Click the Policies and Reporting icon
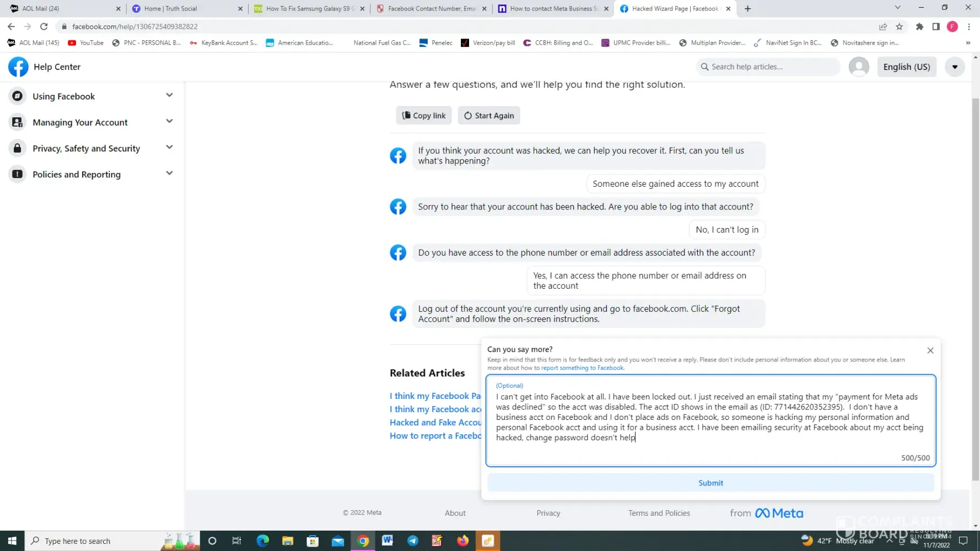 (18, 174)
